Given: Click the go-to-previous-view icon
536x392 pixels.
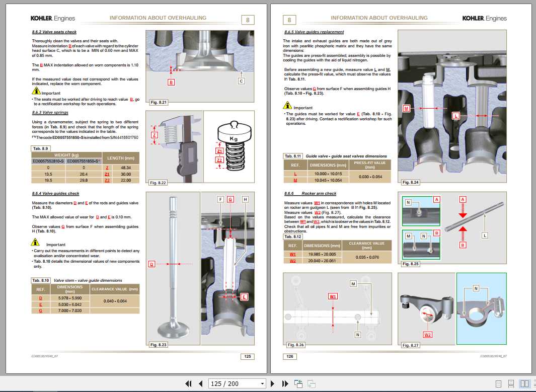Looking at the screenshot, I should pos(298,383).
